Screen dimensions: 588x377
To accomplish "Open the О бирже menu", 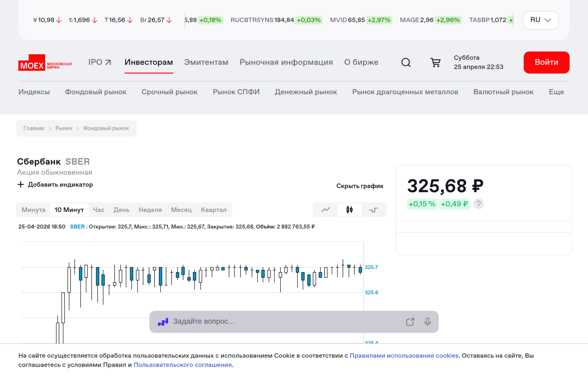I will coord(361,62).
